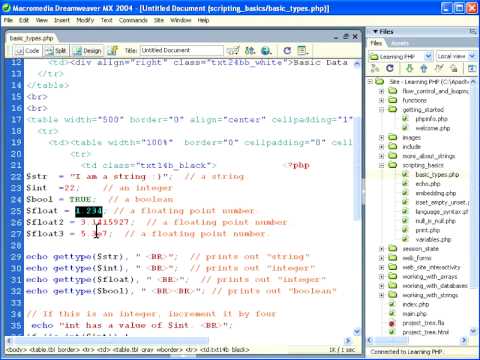This screenshot has width=480, height=360.
Task: Select project_tree.html in the file tree
Action: pyautogui.click(x=426, y=332)
